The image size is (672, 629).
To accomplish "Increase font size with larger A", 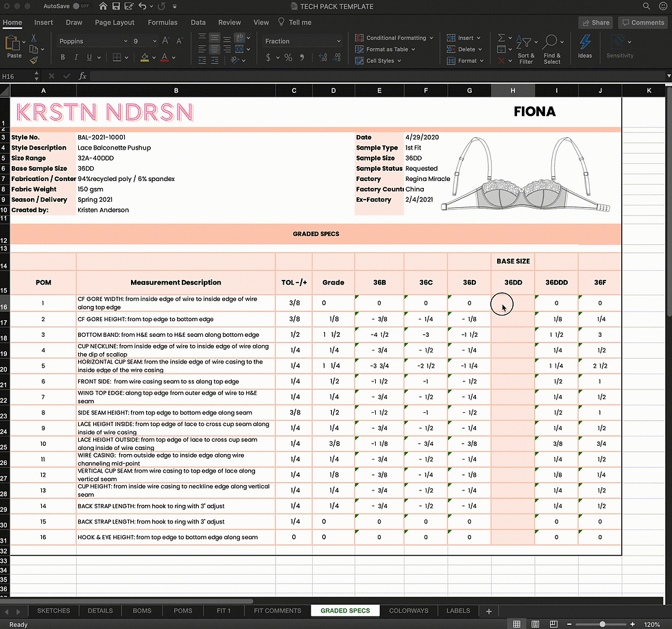I will point(166,40).
